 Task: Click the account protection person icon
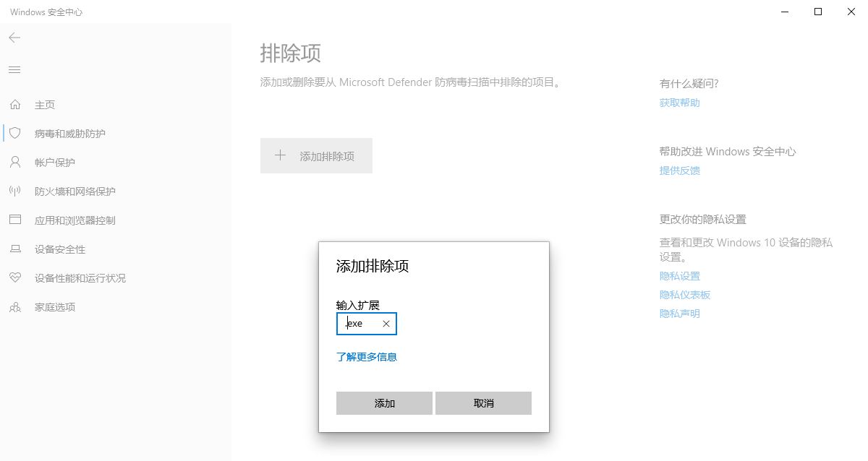(14, 163)
